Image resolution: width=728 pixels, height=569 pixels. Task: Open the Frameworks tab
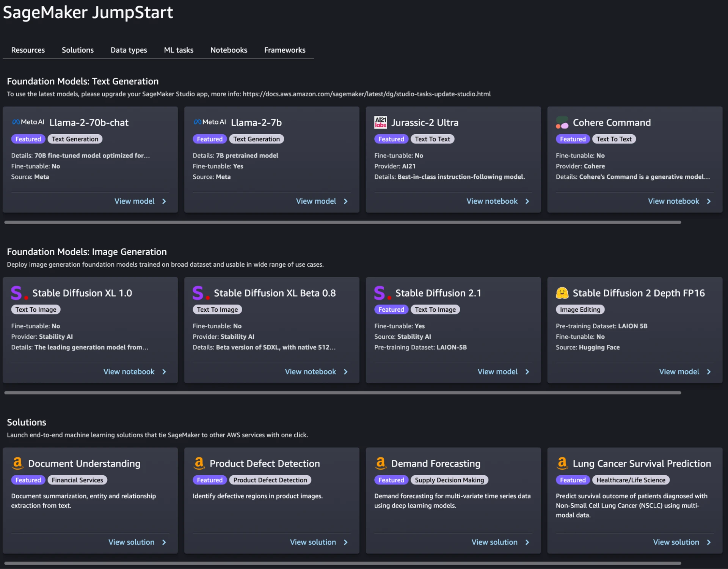284,50
